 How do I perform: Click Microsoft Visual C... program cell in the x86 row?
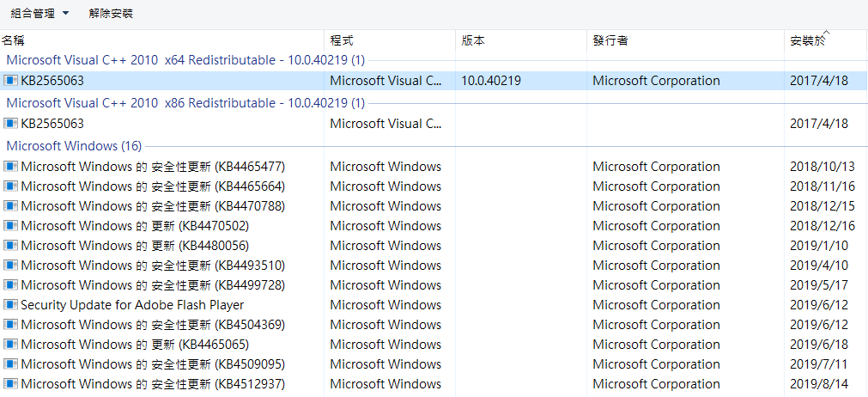point(386,124)
